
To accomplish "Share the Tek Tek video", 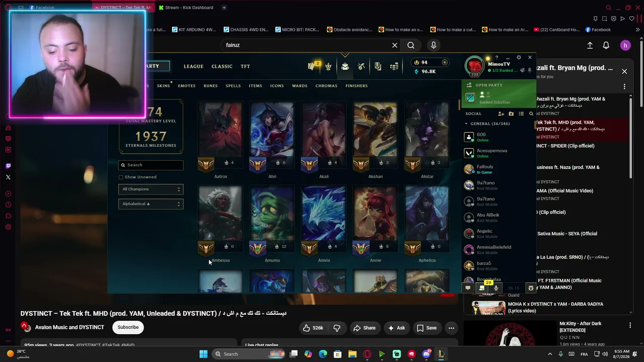I will [x=364, y=328].
